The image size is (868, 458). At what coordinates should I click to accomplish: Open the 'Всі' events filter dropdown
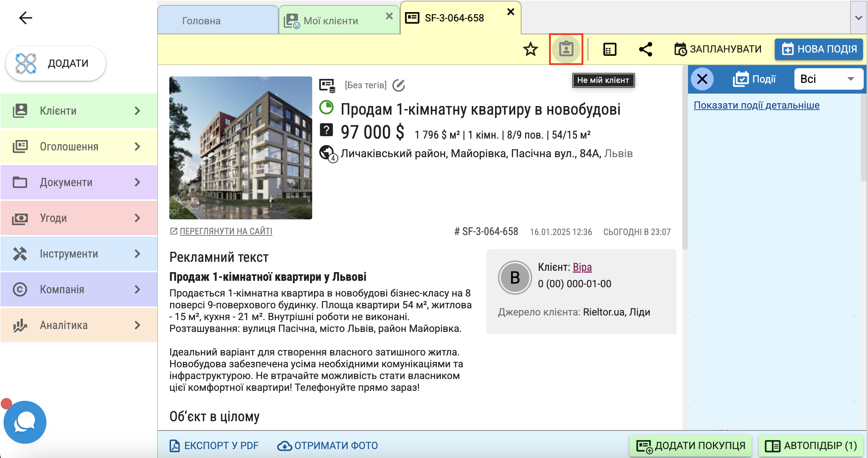tap(829, 79)
